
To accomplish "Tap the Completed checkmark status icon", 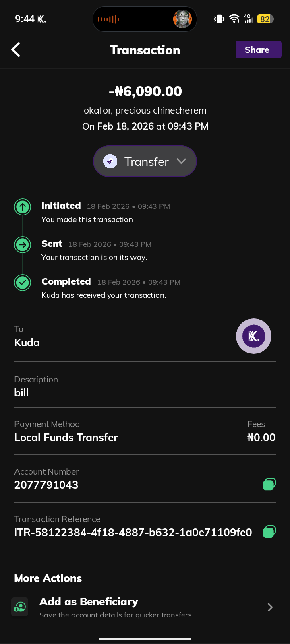I will pos(23,283).
